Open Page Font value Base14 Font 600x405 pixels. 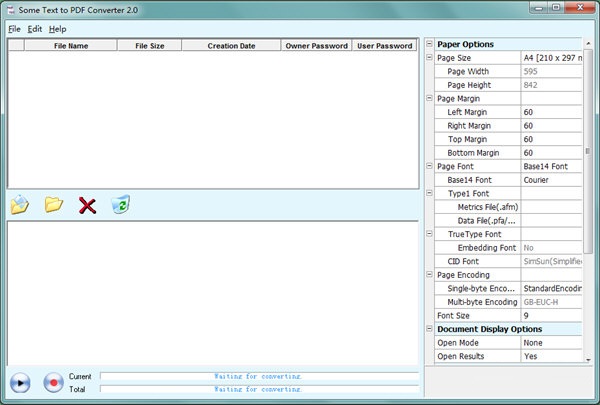551,167
